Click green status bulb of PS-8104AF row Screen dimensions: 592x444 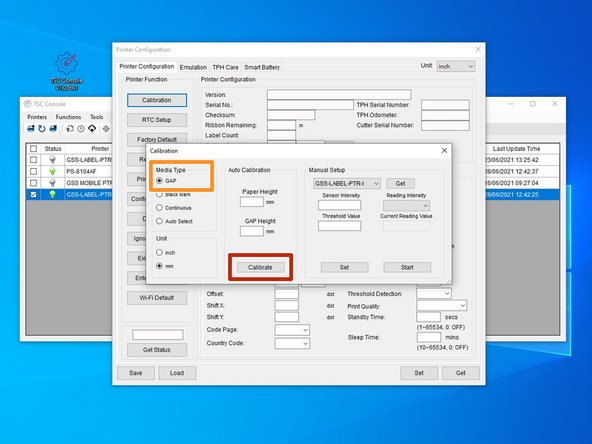point(52,171)
